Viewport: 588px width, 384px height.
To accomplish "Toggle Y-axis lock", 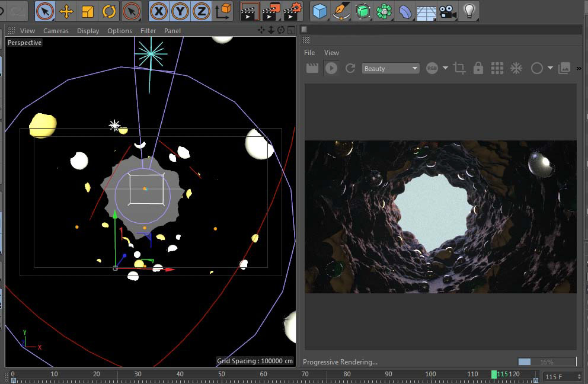I will pos(180,11).
